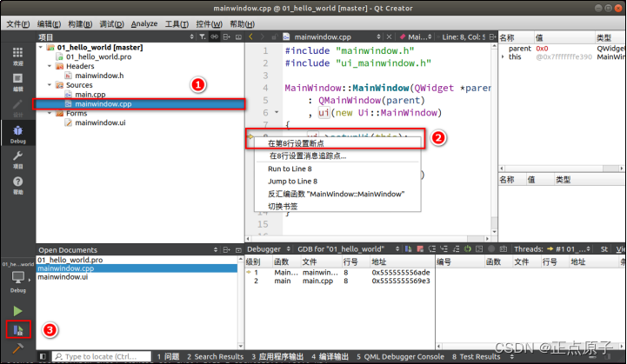Restart the debugging session green icon
Image resolution: width=627 pixels, height=364 pixels.
(468, 249)
